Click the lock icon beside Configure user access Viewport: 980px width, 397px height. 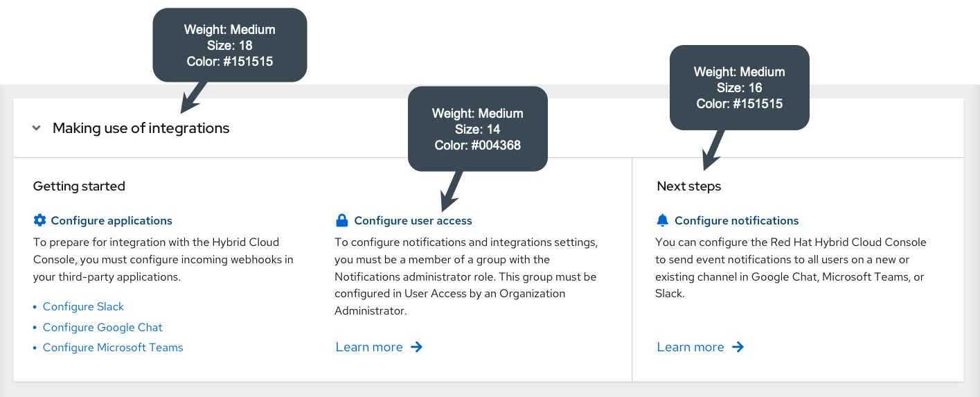pyautogui.click(x=341, y=221)
